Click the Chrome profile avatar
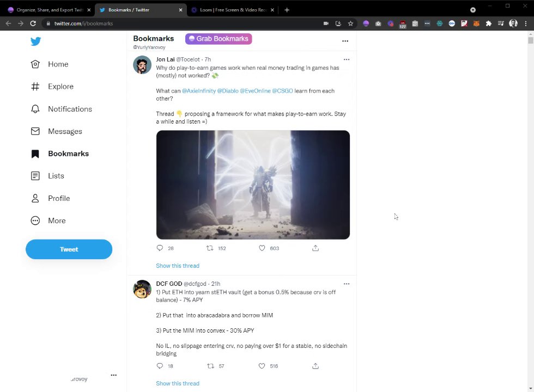 (513, 23)
